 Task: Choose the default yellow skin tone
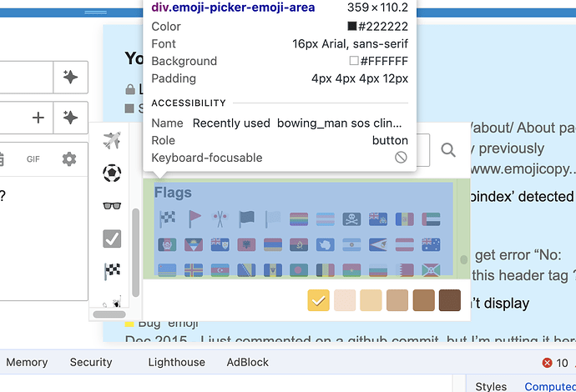tap(319, 300)
